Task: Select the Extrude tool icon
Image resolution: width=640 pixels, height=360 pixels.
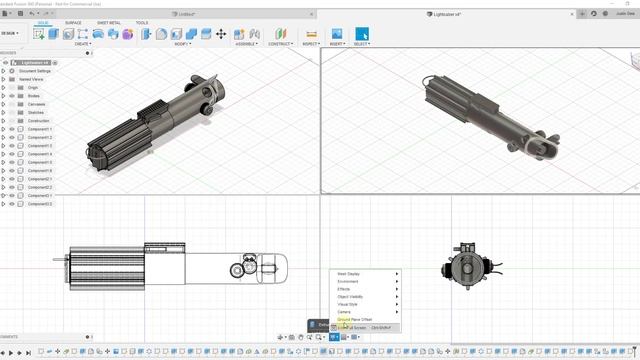Action: point(53,34)
